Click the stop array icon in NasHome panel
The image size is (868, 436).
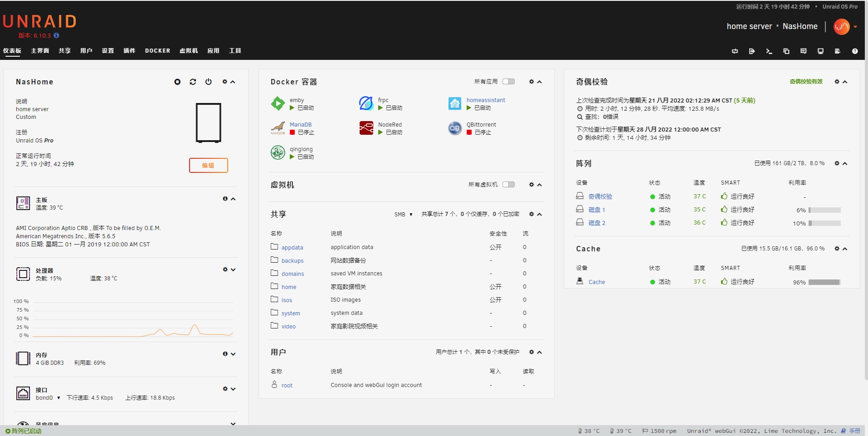pyautogui.click(x=177, y=82)
